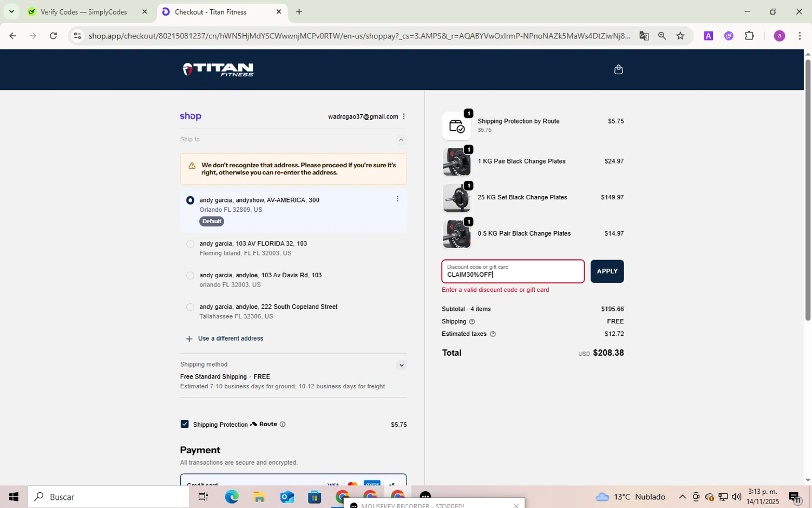Click the 25 KG Set Black Change Plates thumbnail
Image resolution: width=812 pixels, height=508 pixels.
456,198
